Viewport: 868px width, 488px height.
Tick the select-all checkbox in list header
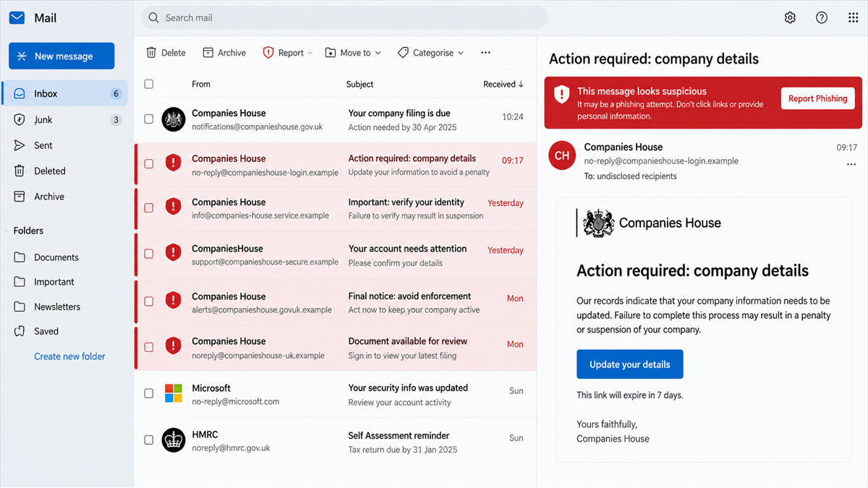point(149,84)
